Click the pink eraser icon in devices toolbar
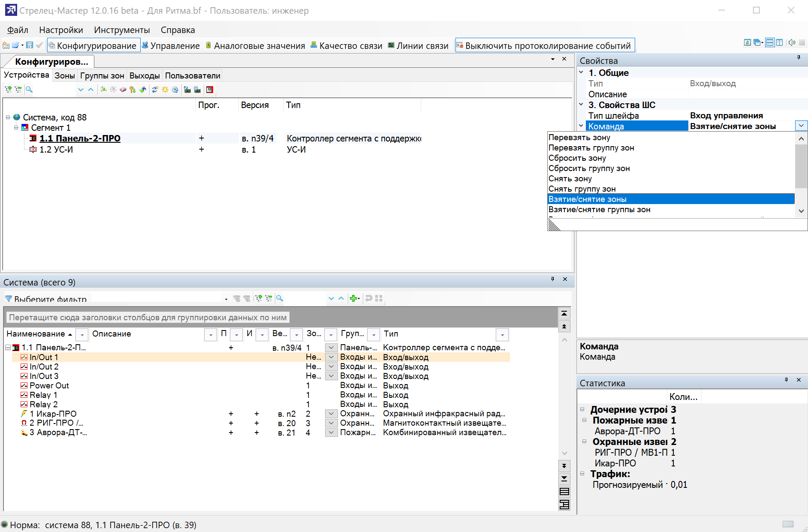This screenshot has height=532, width=808. (x=123, y=90)
